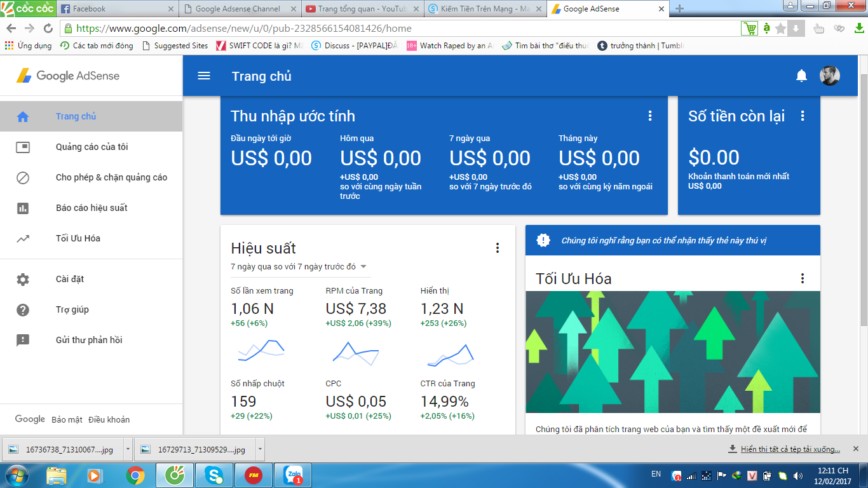Open Trợ giúp help menu item
This screenshot has width=868, height=488.
[91, 309]
